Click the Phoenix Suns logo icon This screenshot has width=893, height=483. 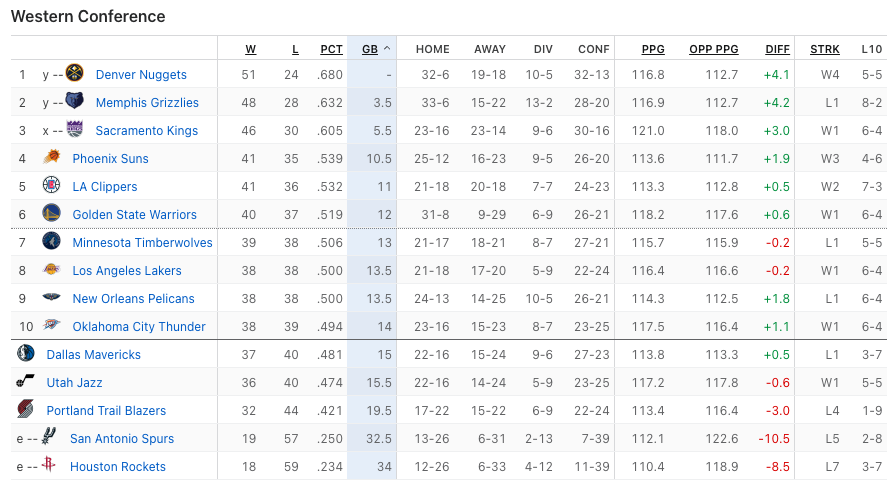click(x=51, y=158)
